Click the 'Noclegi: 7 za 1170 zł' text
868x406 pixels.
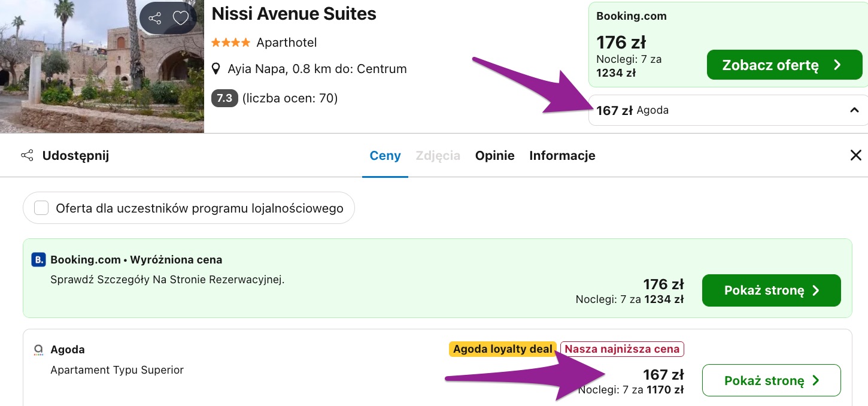pos(631,390)
